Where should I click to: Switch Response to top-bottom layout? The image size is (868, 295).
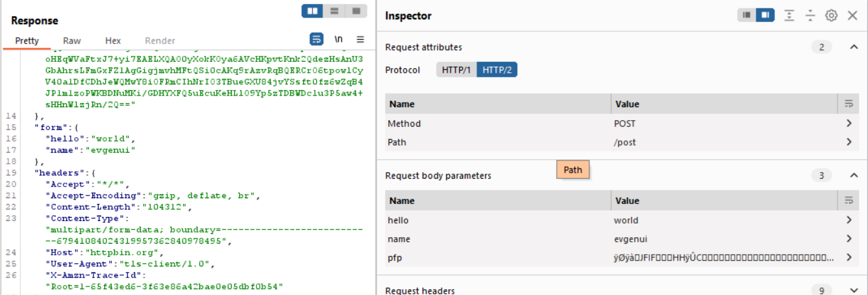pyautogui.click(x=334, y=11)
